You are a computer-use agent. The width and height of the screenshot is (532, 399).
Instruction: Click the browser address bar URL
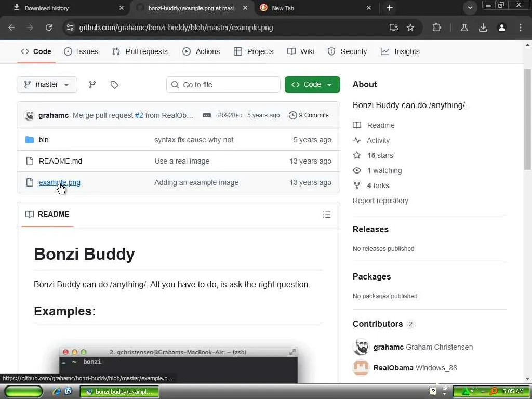click(x=176, y=28)
